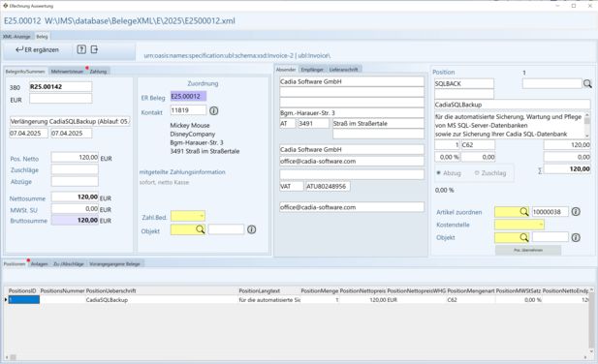
Task: Click the ER Beleg field E25.00012
Action: point(188,96)
